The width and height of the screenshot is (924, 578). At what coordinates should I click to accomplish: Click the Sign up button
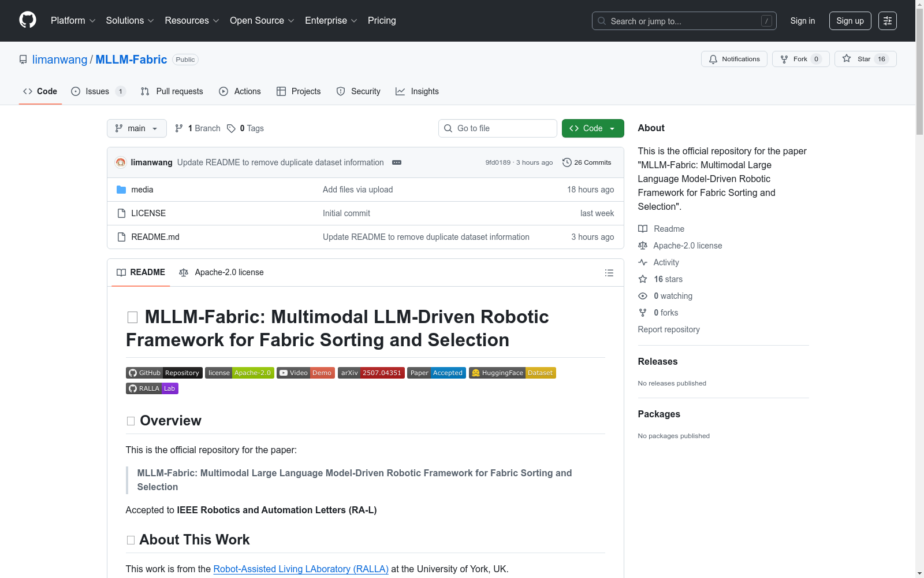point(850,21)
